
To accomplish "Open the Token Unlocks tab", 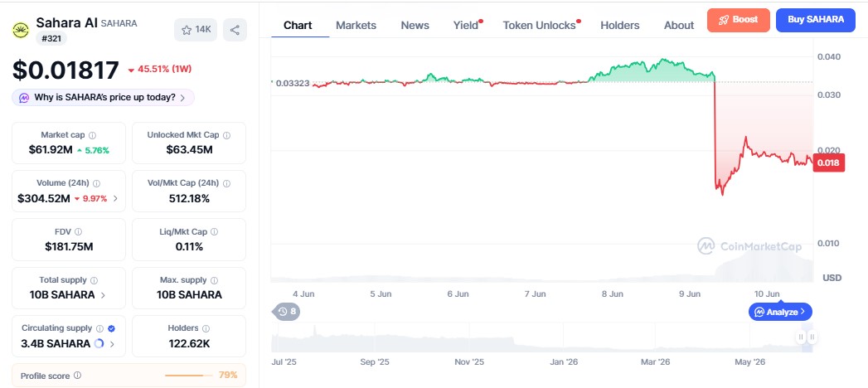I will click(541, 26).
